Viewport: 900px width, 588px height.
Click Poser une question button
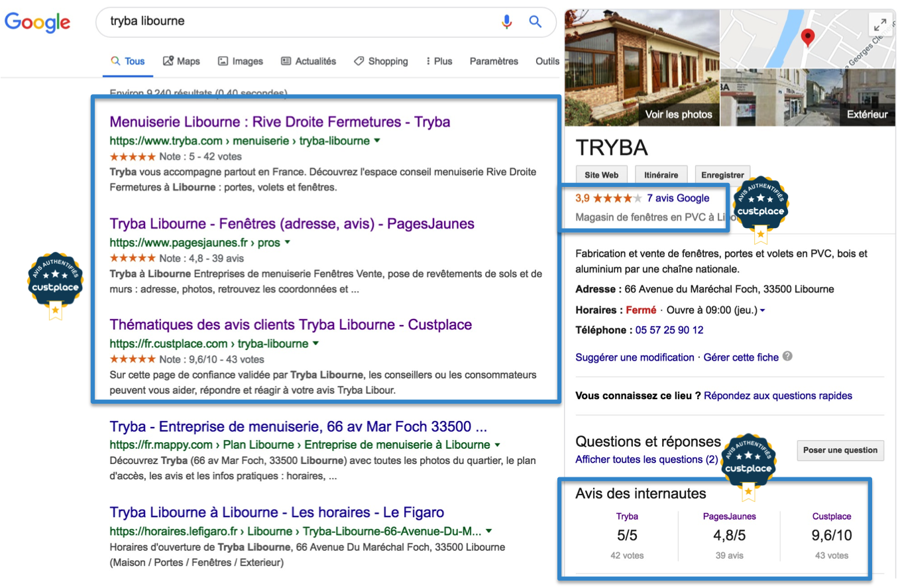(840, 450)
